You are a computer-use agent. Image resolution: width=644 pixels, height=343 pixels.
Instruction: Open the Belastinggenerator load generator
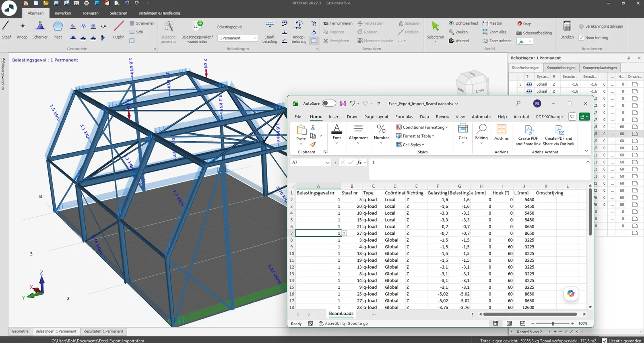169,32
